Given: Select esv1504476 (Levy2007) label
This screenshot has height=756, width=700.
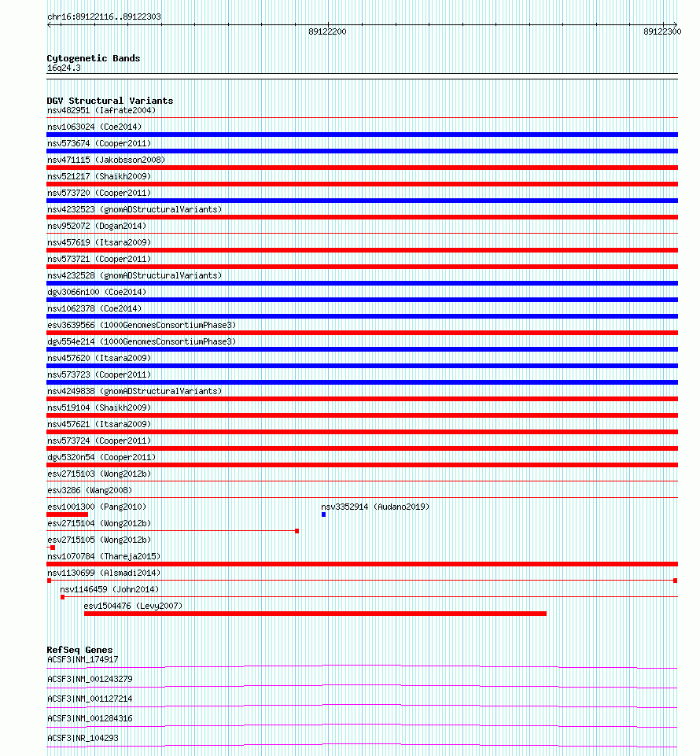Looking at the screenshot, I should point(133,606).
